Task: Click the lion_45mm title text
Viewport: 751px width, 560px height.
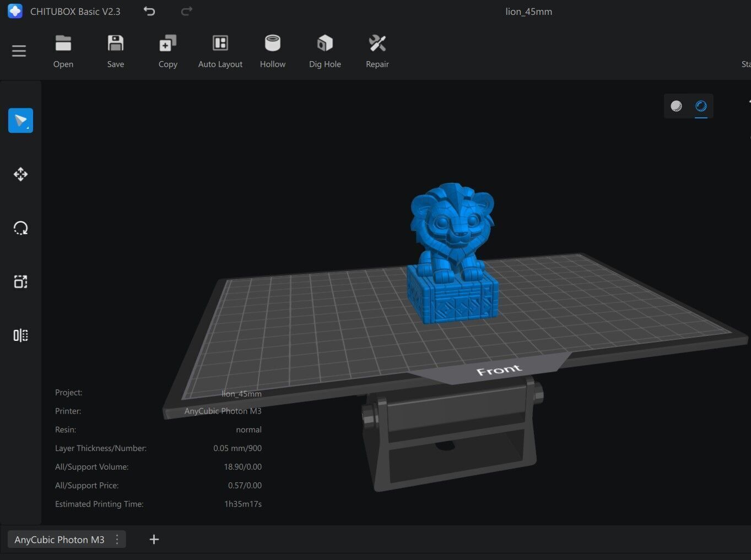Action: click(x=528, y=12)
